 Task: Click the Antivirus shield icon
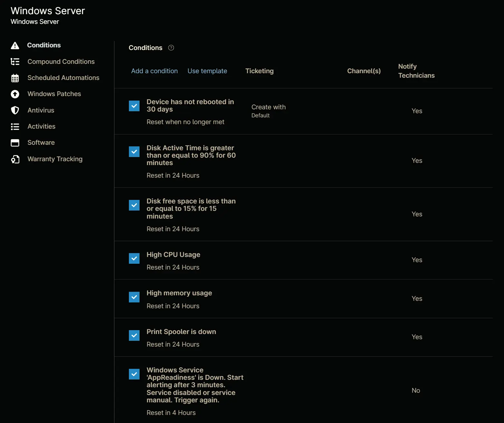(x=15, y=110)
